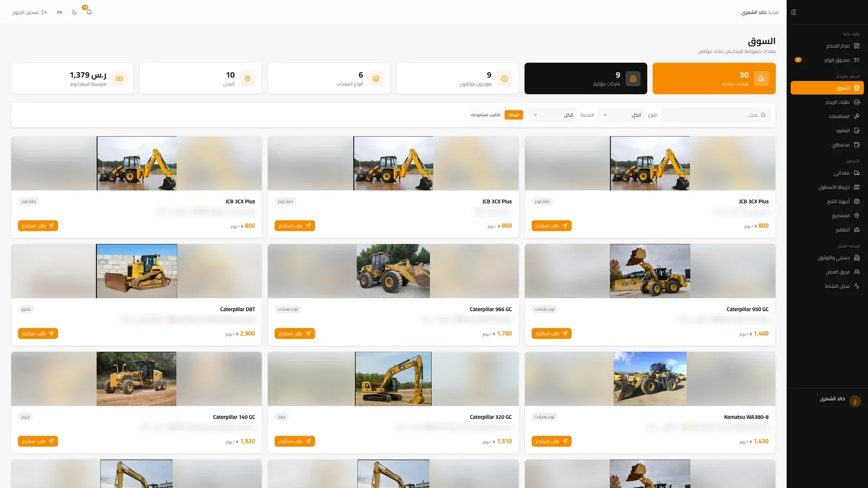The width and height of the screenshot is (868, 488).
Task: Open the Komatsu WA380-8 photo
Action: coord(650,379)
